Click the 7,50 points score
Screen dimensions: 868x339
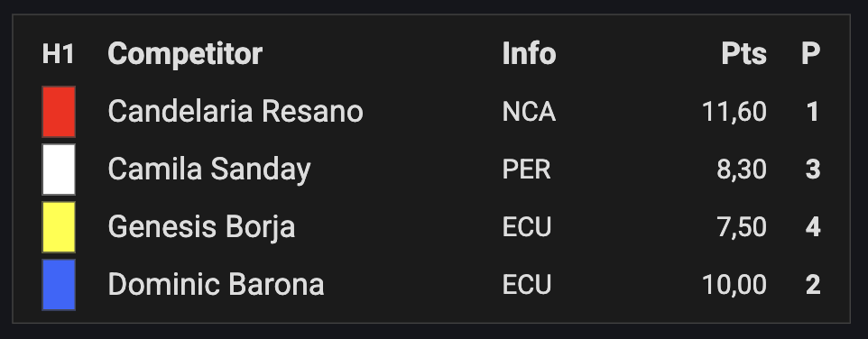coord(742,227)
